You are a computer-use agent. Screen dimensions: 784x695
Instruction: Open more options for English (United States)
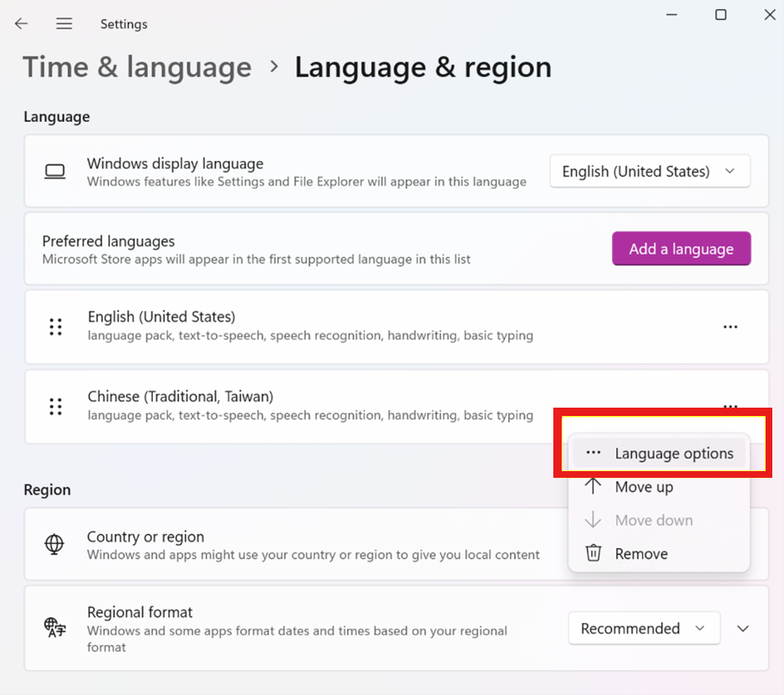[731, 327]
